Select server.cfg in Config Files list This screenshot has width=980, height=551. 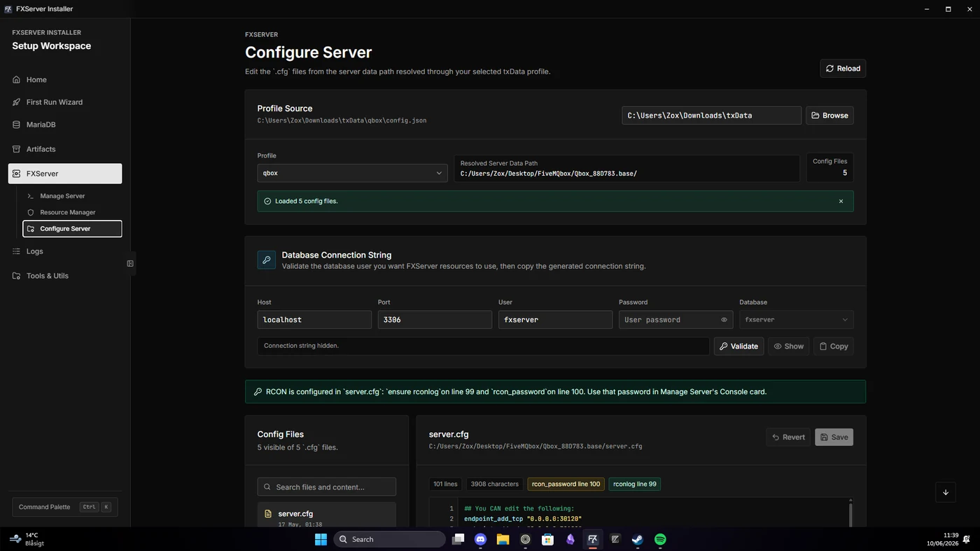[327, 515]
